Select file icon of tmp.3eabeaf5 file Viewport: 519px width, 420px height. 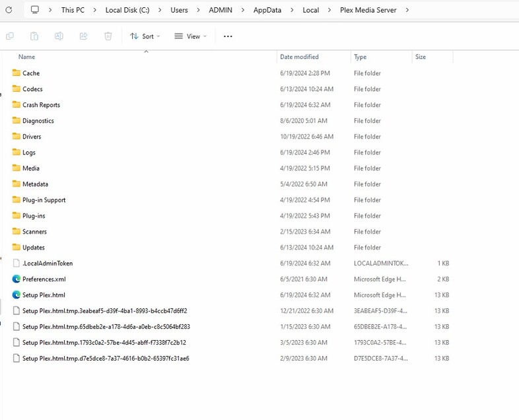(x=17, y=311)
